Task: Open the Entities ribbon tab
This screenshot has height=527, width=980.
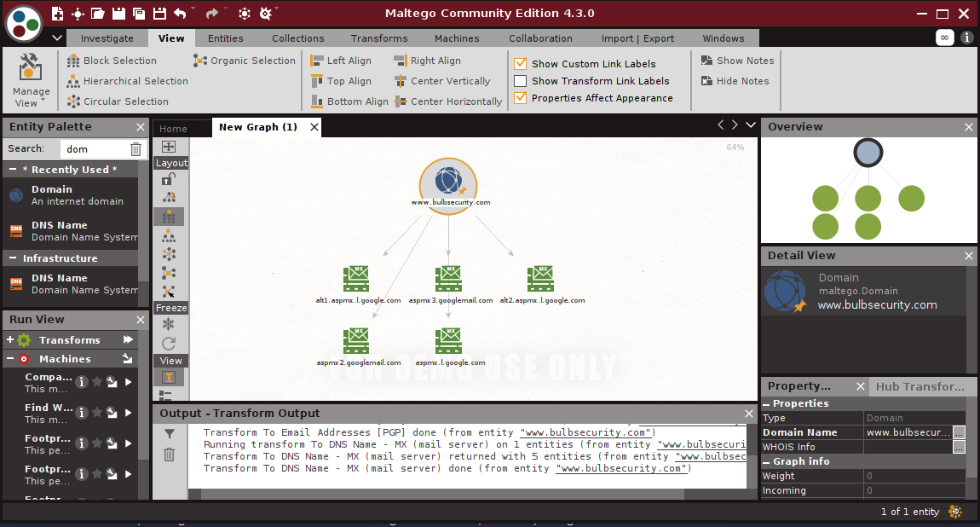Action: tap(226, 38)
